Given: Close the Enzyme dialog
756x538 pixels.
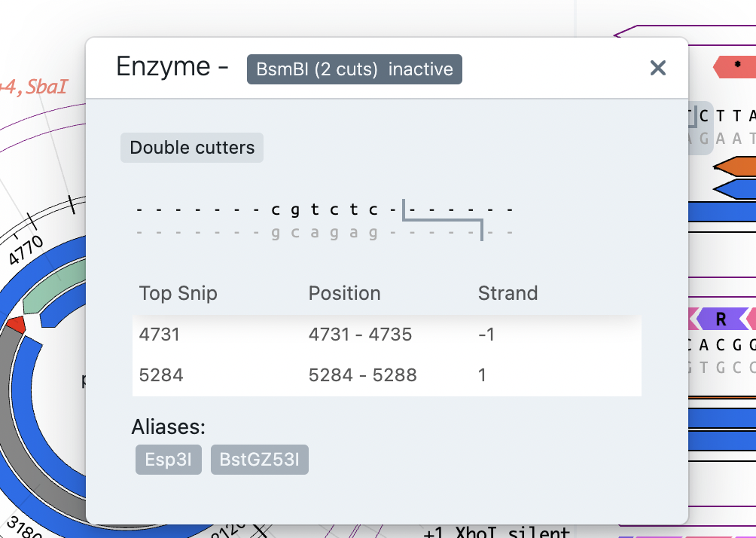Looking at the screenshot, I should point(657,68).
